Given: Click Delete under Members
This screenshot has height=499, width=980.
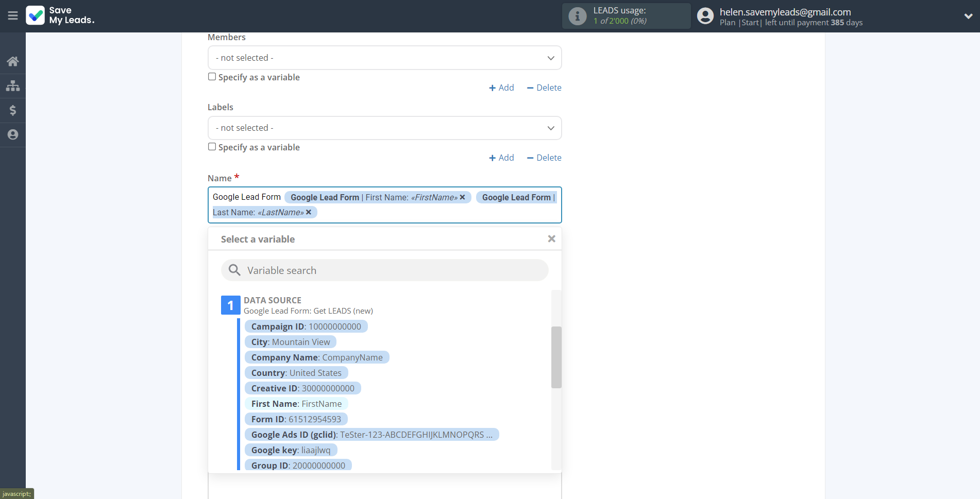Looking at the screenshot, I should pos(544,88).
